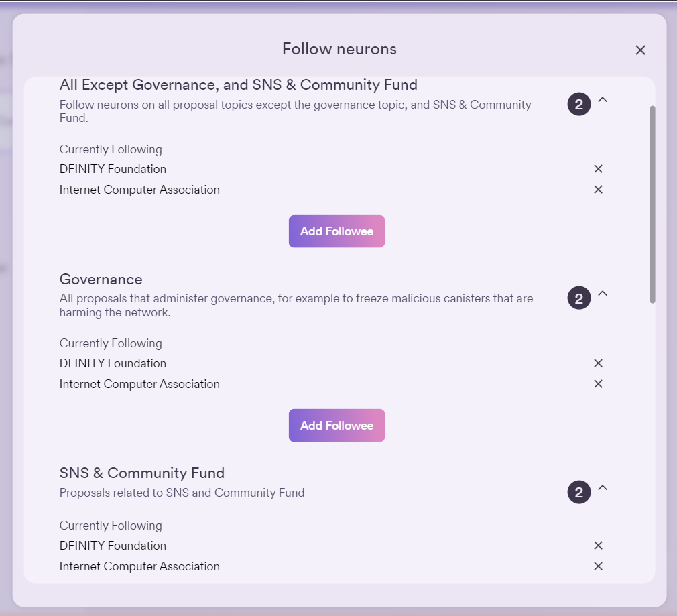Remove DFINITY Foundation from Governance followees
The height and width of the screenshot is (616, 677).
(599, 363)
